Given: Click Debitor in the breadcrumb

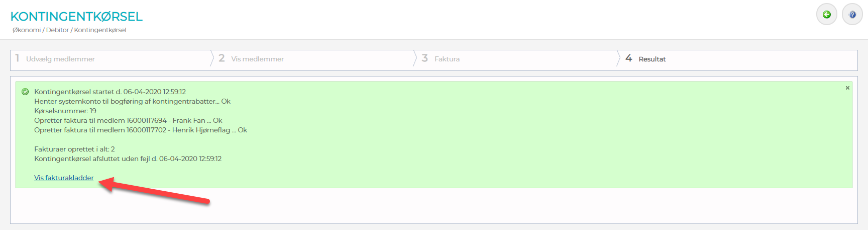Looking at the screenshot, I should coord(57,30).
